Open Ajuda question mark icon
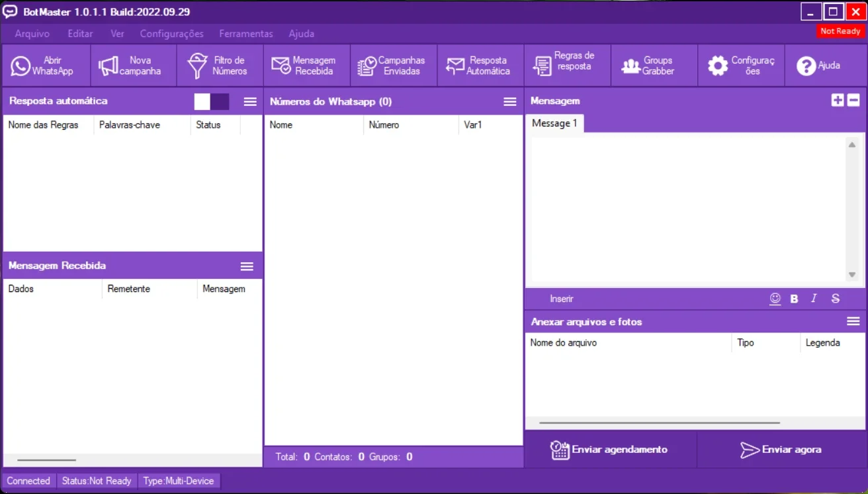This screenshot has width=868, height=494. click(x=806, y=66)
